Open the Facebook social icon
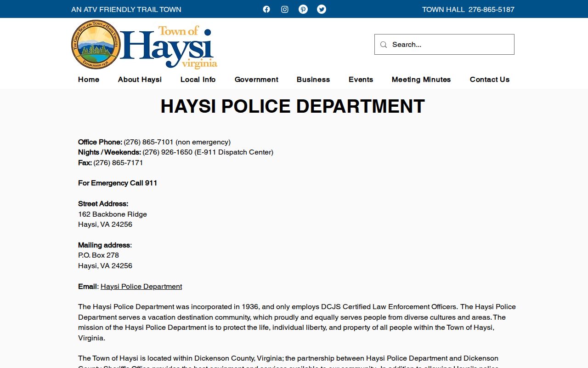The height and width of the screenshot is (368, 588). 266,9
